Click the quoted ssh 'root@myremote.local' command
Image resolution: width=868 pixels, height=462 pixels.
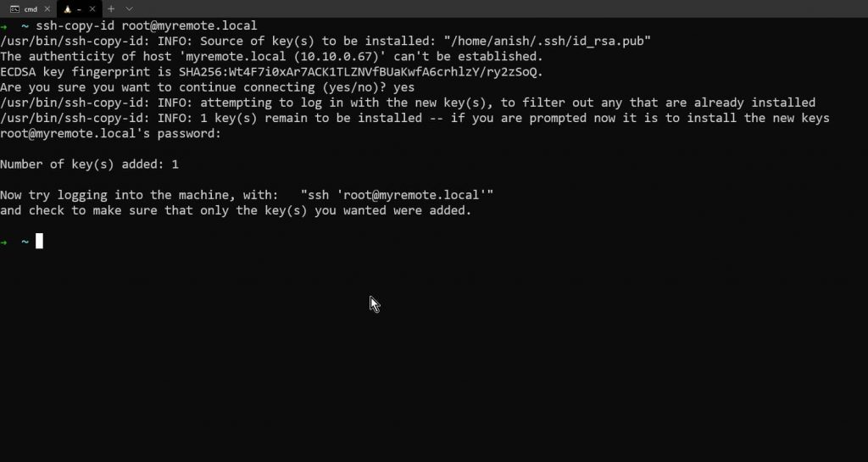coord(397,195)
